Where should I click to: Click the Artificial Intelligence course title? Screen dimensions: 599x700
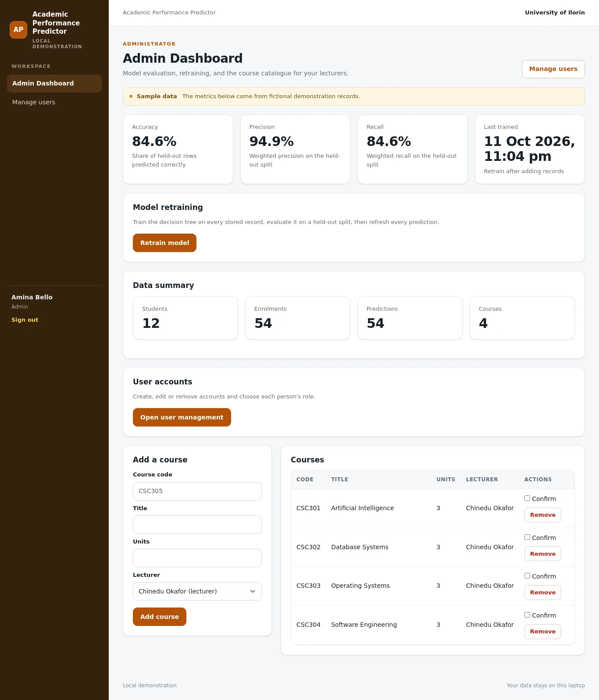[x=363, y=508]
